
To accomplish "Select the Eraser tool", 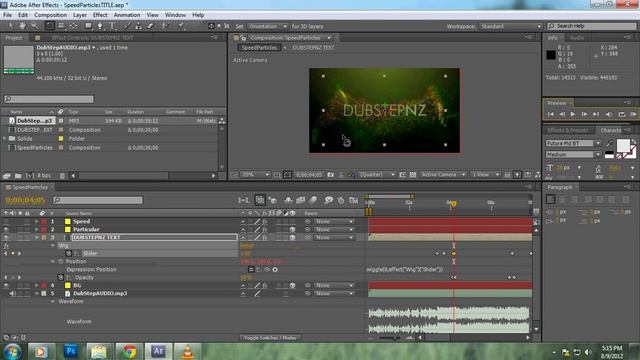I will 150,26.
